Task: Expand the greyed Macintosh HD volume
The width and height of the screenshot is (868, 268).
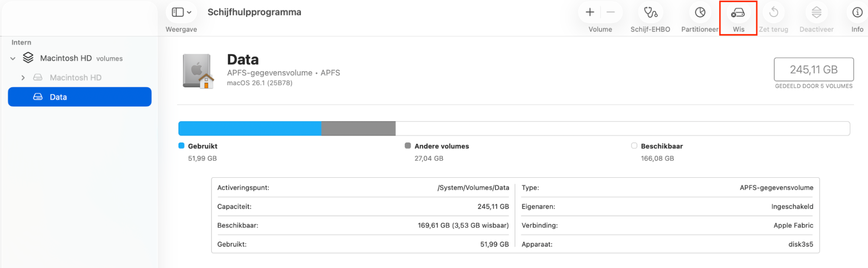Action: [23, 78]
